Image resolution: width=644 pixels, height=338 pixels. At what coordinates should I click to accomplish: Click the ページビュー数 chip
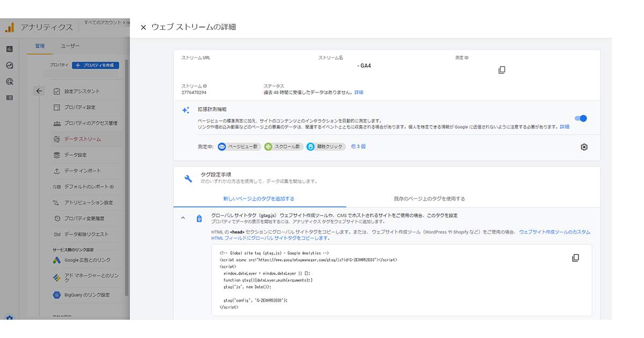coord(239,146)
